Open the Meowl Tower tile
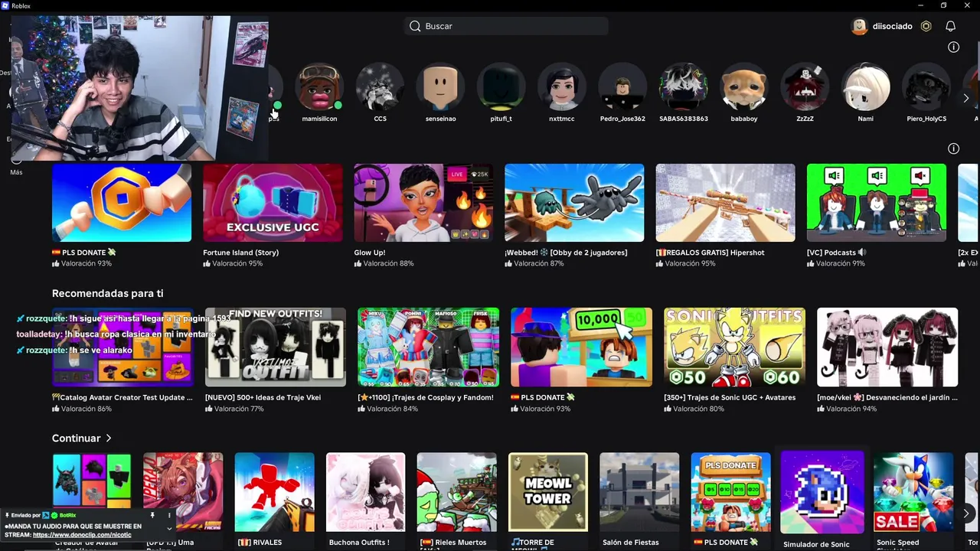980x551 pixels. pyautogui.click(x=548, y=493)
